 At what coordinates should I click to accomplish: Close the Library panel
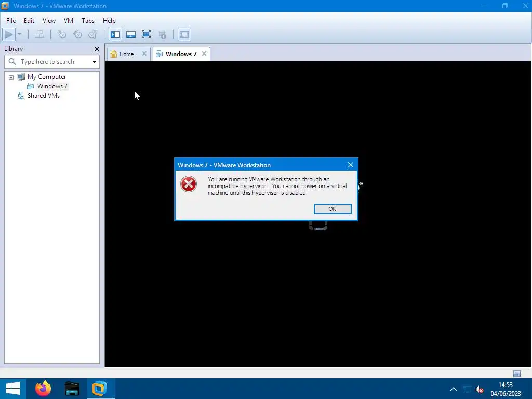click(x=97, y=49)
